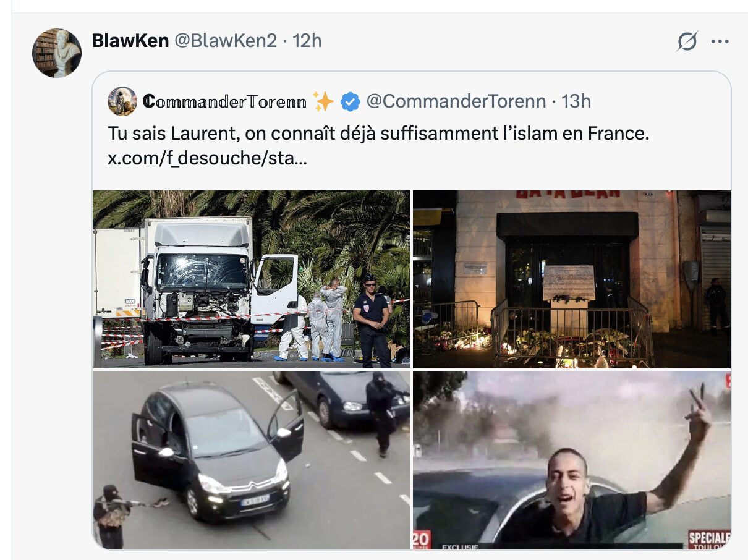Click CommanderTorenn's small round avatar
748x560 pixels.
(122, 101)
